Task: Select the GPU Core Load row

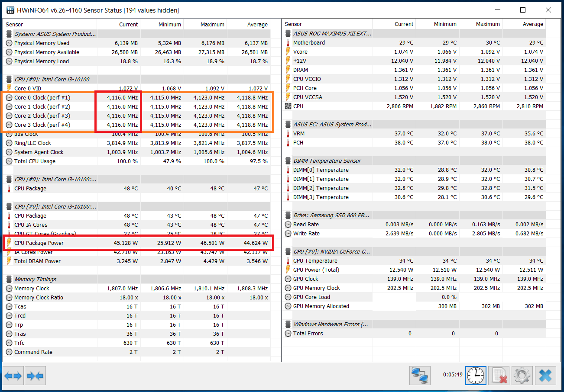Action: (415, 297)
